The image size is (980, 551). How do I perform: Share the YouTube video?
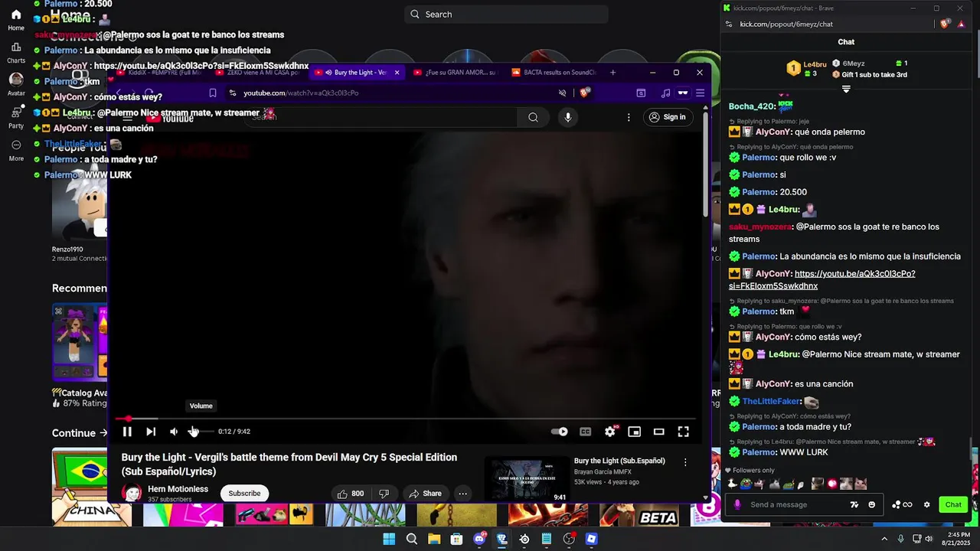click(425, 494)
